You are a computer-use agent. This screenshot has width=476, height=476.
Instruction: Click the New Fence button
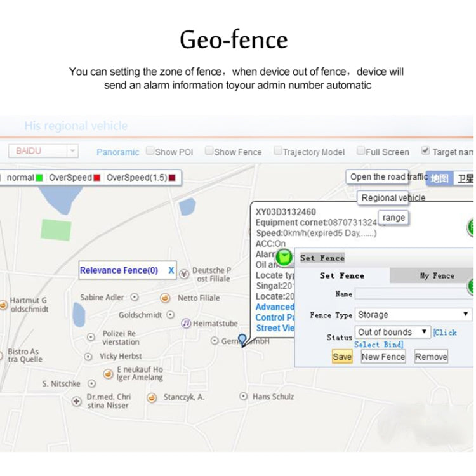pyautogui.click(x=383, y=357)
